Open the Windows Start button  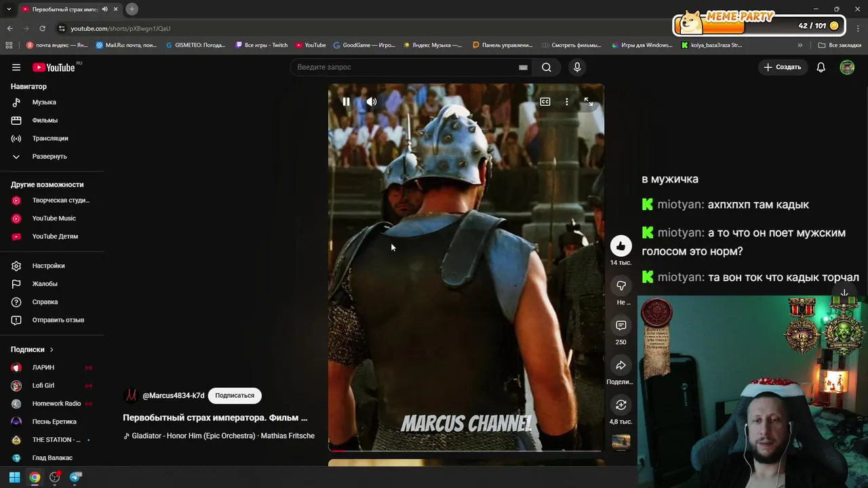(14, 477)
